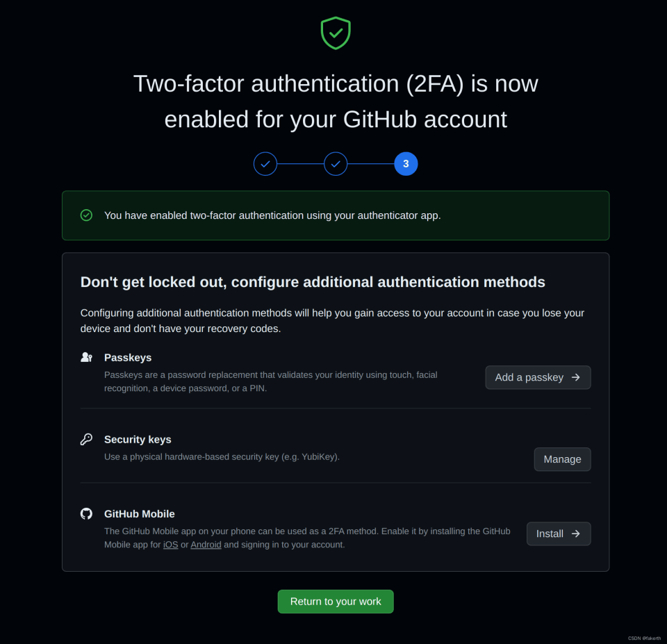Image resolution: width=667 pixels, height=644 pixels.
Task: Click the Security keys key icon
Action: click(x=86, y=439)
